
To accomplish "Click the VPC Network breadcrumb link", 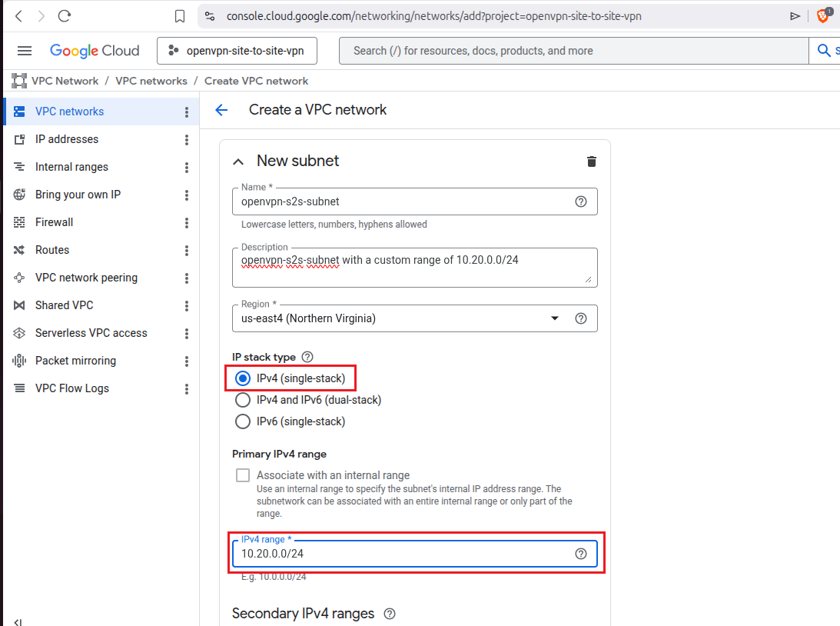I will point(65,81).
